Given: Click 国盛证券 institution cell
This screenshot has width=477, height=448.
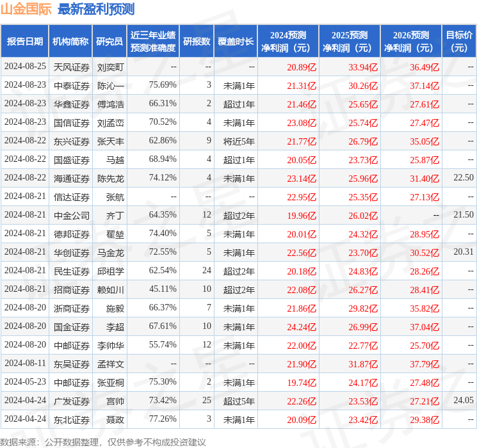Looking at the screenshot, I should [72, 160].
